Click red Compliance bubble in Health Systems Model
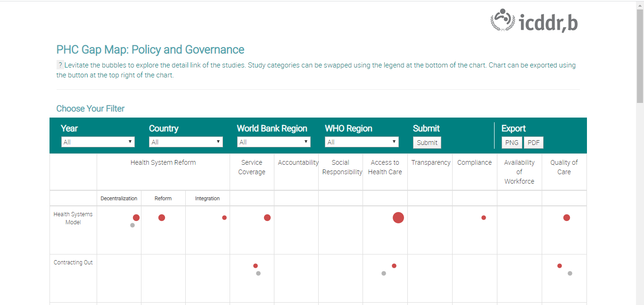644x305 pixels. tap(484, 218)
